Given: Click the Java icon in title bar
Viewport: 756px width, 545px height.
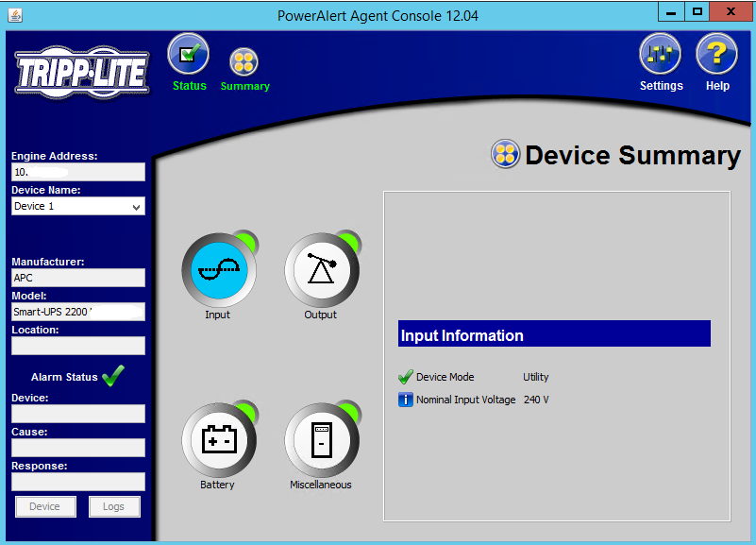Looking at the screenshot, I should (15, 15).
